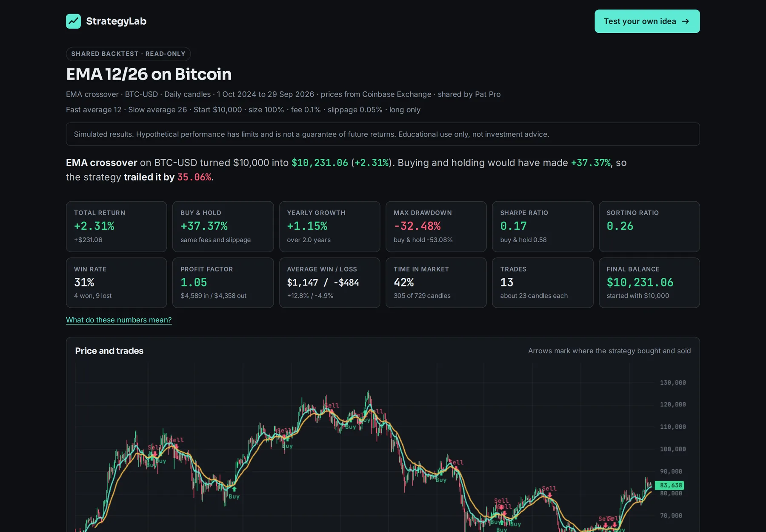
Task: Click the Sharpe Ratio value '0.17'
Action: coord(513,226)
